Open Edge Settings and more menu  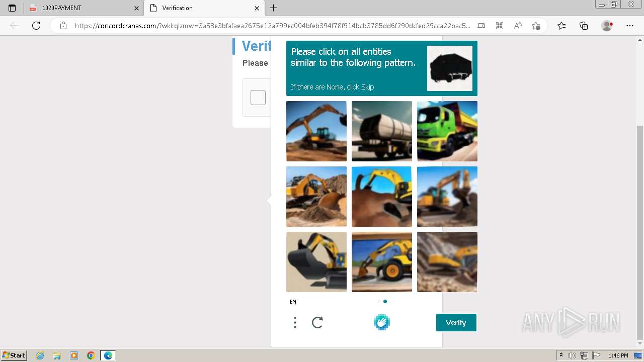pyautogui.click(x=630, y=26)
